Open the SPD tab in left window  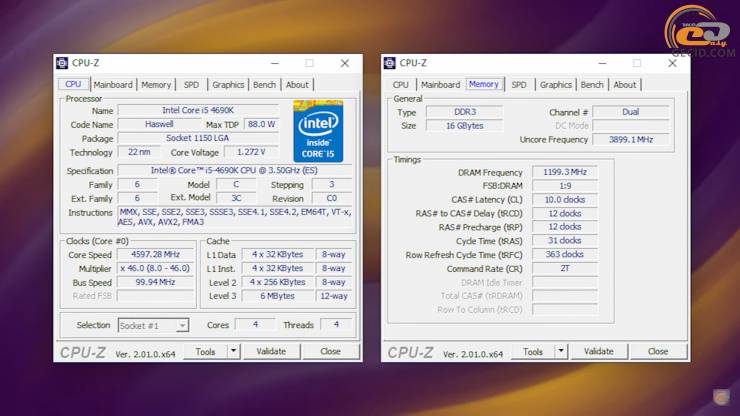191,85
